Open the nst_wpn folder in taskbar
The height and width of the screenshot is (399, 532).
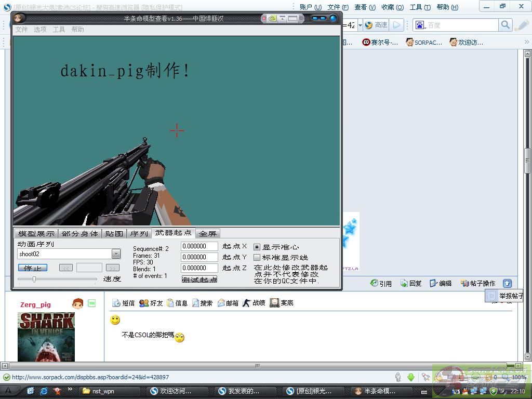click(x=99, y=391)
